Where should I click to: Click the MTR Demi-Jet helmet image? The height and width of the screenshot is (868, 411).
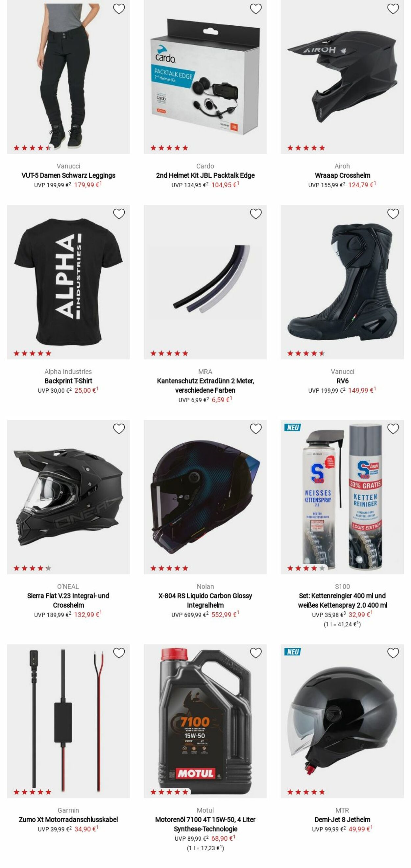click(x=342, y=721)
